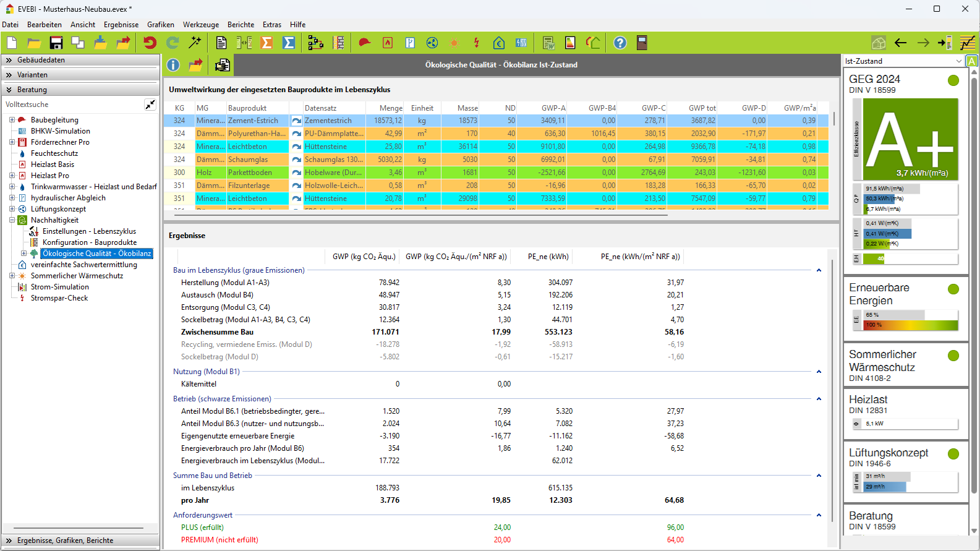Click the blue sigma icon in the toolbar
980x551 pixels.
tap(289, 43)
